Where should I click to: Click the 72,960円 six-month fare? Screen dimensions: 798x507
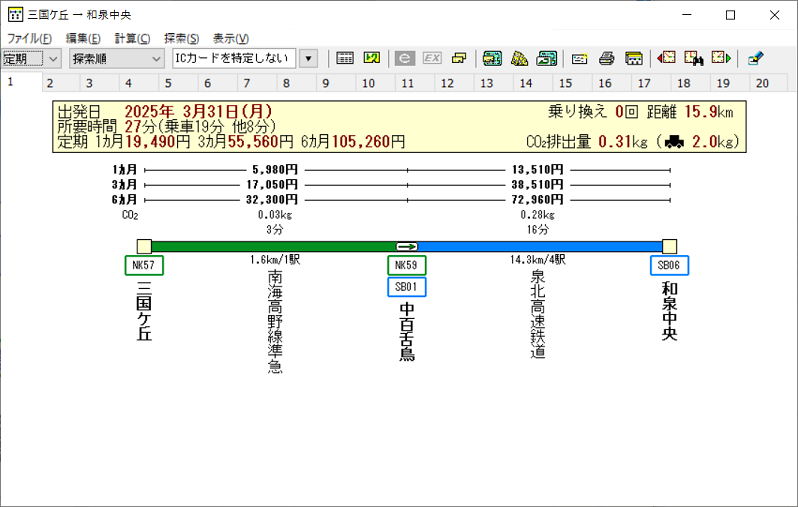pos(537,200)
